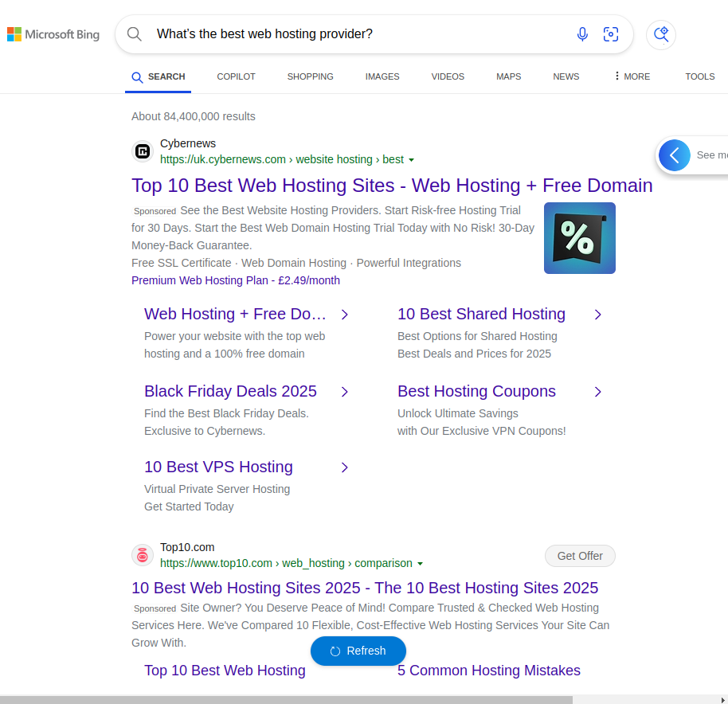Screen dimensions: 728x704
Task: Click the blue back-arrow circle beside See more
Action: tap(674, 155)
